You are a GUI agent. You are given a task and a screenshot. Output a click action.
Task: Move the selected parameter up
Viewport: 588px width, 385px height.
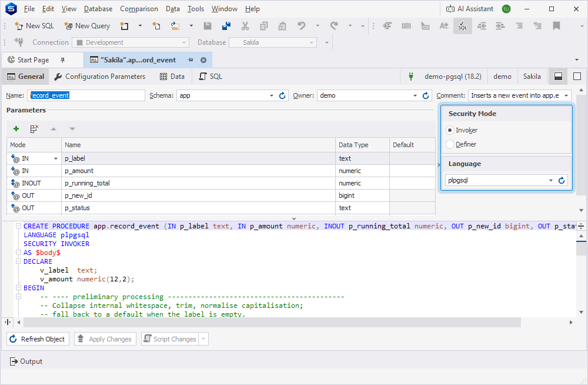click(x=54, y=129)
